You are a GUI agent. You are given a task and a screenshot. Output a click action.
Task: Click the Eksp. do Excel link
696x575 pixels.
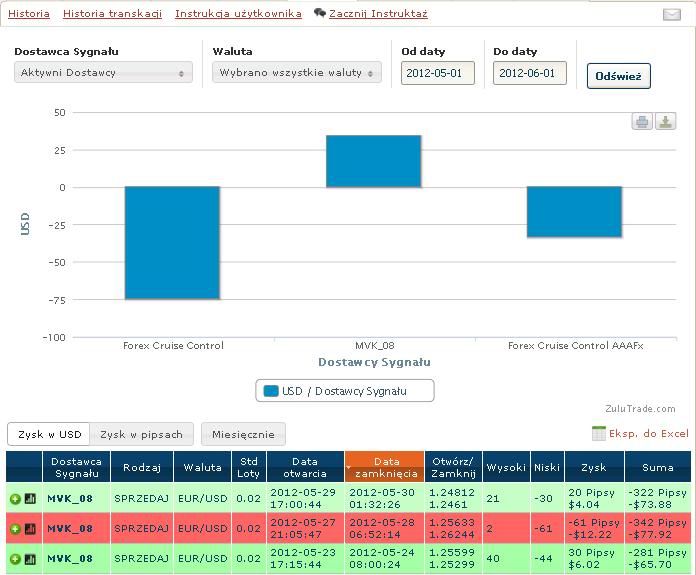coord(649,433)
